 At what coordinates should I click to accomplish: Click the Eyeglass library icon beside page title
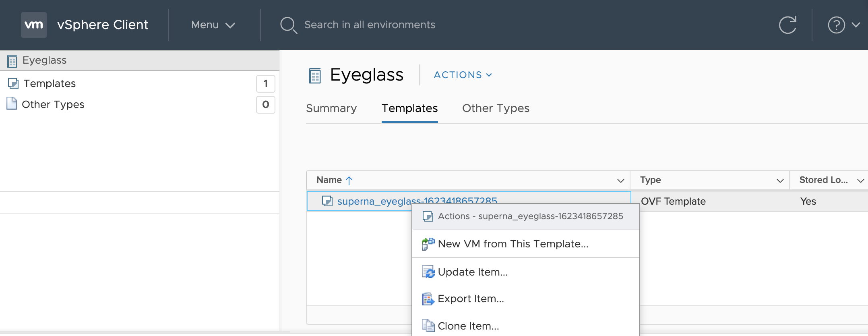click(315, 75)
